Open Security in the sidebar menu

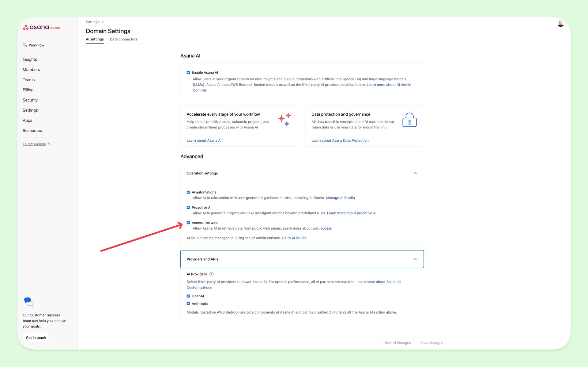coord(30,100)
